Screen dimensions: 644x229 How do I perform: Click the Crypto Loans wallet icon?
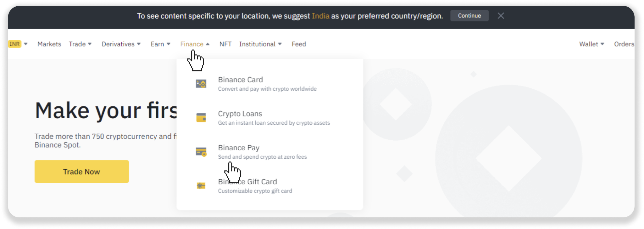tap(201, 118)
